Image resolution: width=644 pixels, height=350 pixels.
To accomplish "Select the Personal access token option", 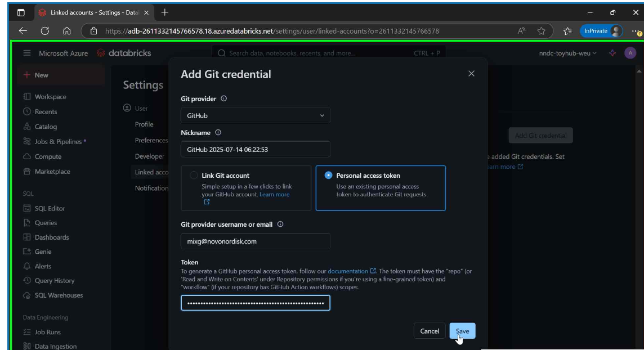I will [x=381, y=188].
